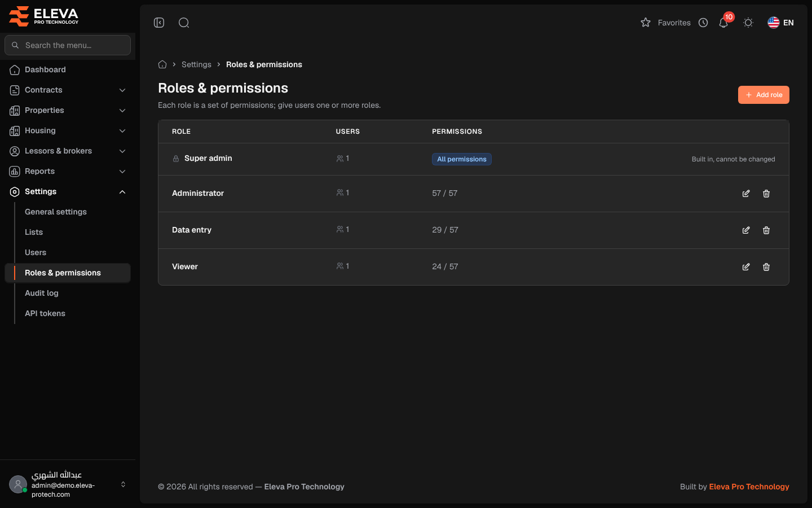Viewport: 812px width, 508px height.
Task: Click the Administrator role name
Action: [x=198, y=193]
